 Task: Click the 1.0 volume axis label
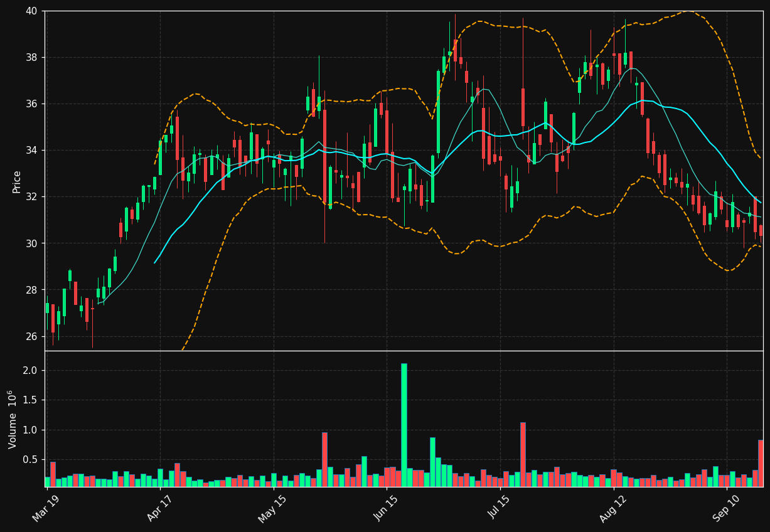(30, 430)
